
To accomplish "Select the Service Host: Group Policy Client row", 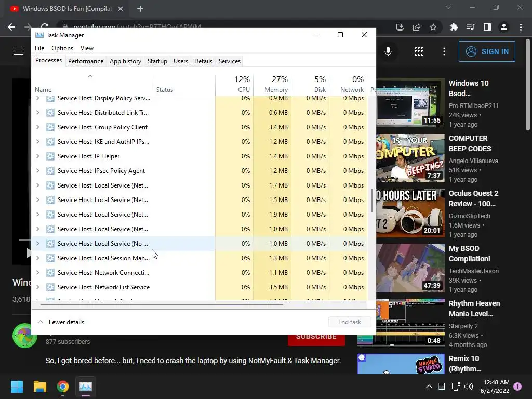I will click(x=199, y=127).
